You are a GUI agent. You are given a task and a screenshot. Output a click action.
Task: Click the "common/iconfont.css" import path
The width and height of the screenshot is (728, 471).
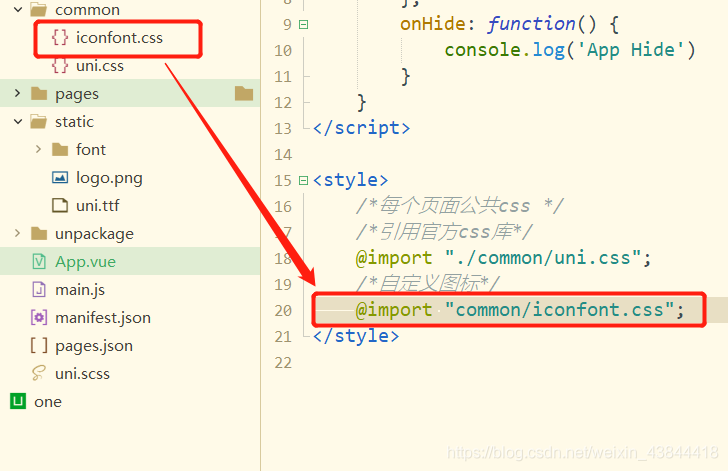click(x=559, y=309)
